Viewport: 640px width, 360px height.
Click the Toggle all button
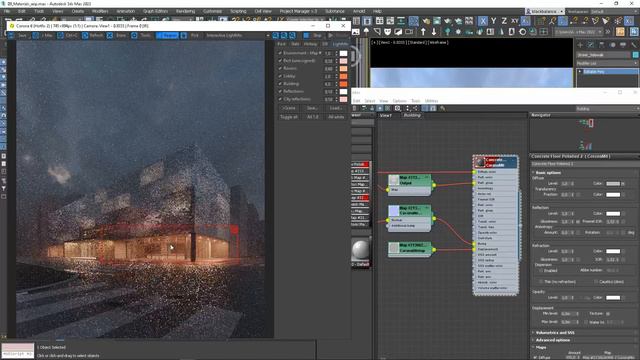tap(289, 117)
